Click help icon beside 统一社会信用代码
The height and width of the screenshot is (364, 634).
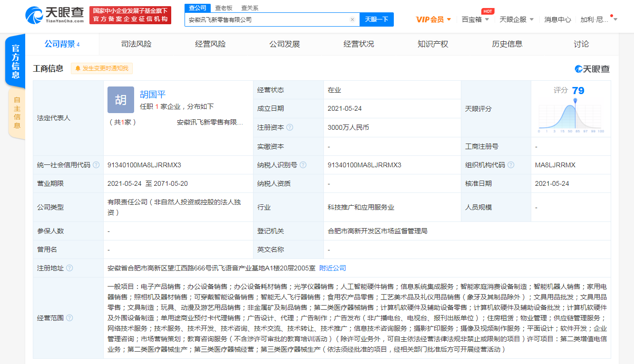pyautogui.click(x=96, y=165)
